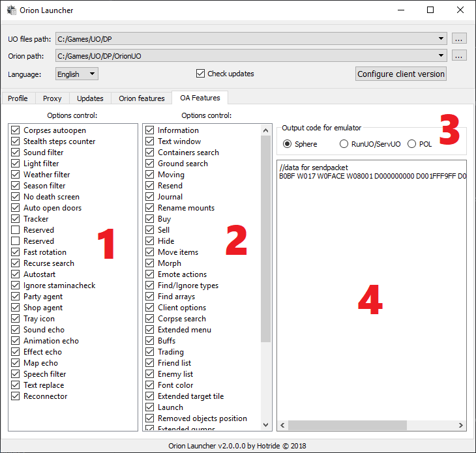Toggle the Buy checkbox
This screenshot has width=476, height=453.
tap(150, 219)
